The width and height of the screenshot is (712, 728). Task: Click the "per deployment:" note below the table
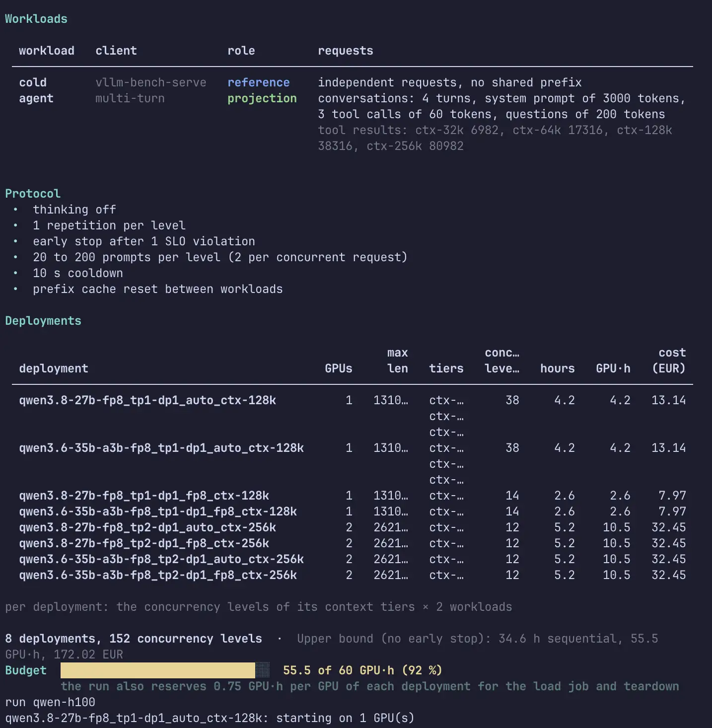[x=259, y=607]
